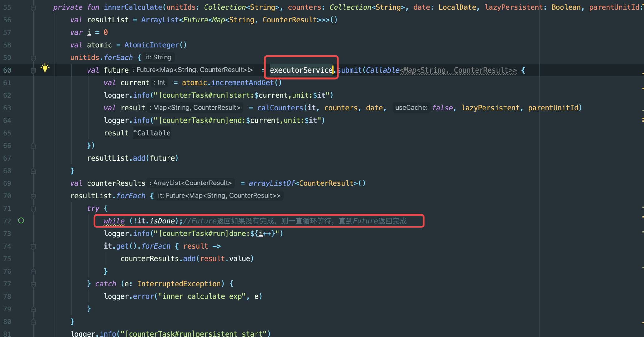Viewport: 644px width, 337px height.
Task: Click the calCounters function call
Action: (280, 108)
